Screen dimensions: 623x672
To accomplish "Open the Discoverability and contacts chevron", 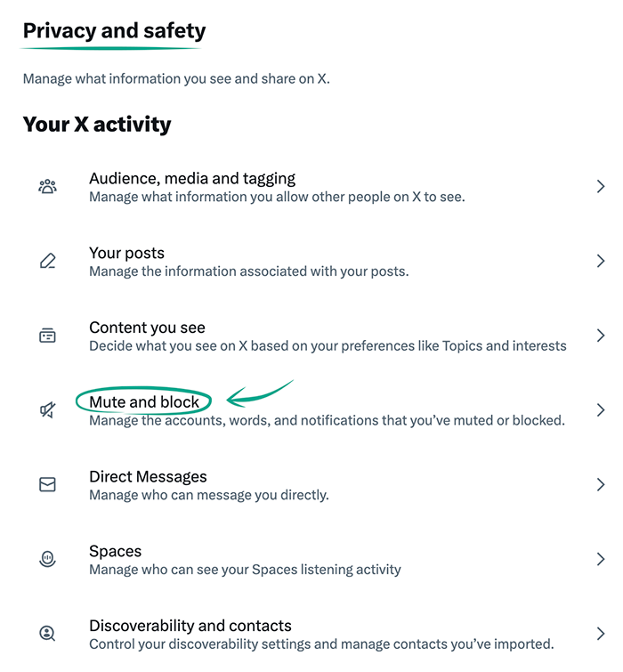I will [x=601, y=634].
